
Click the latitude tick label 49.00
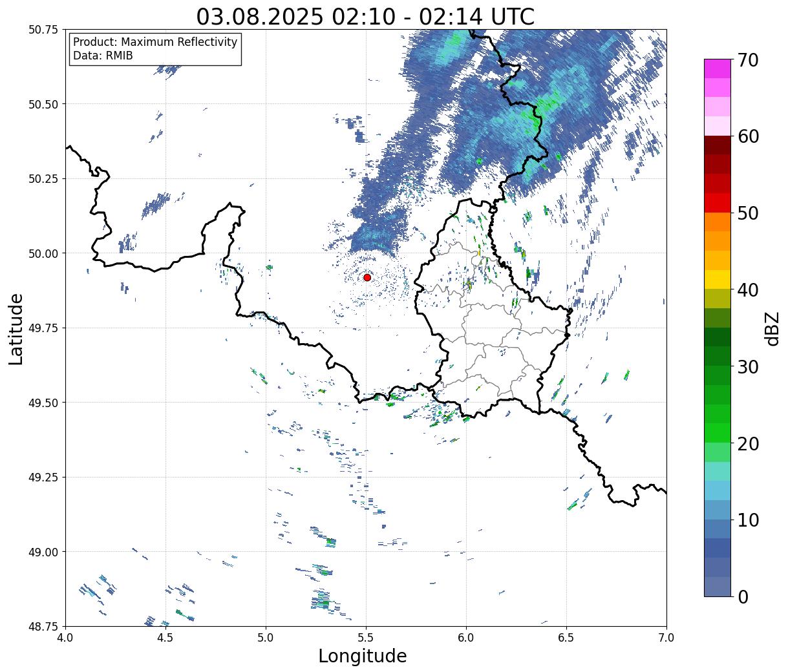[43, 552]
